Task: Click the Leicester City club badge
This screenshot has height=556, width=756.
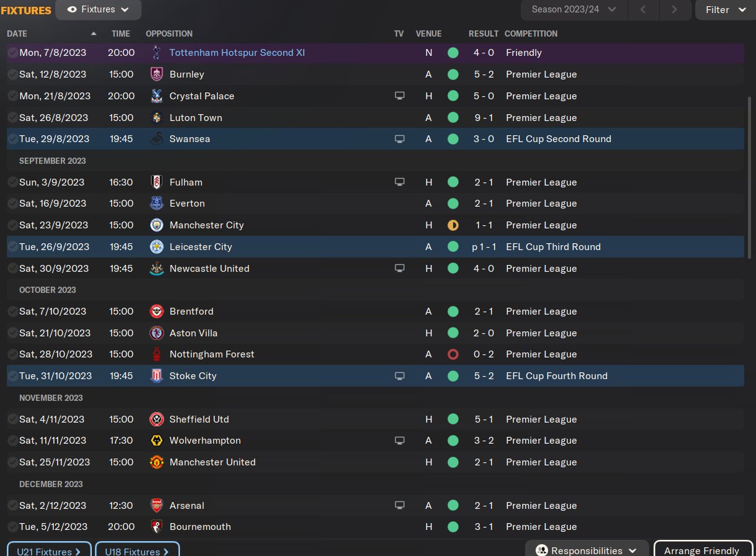Action: point(156,247)
